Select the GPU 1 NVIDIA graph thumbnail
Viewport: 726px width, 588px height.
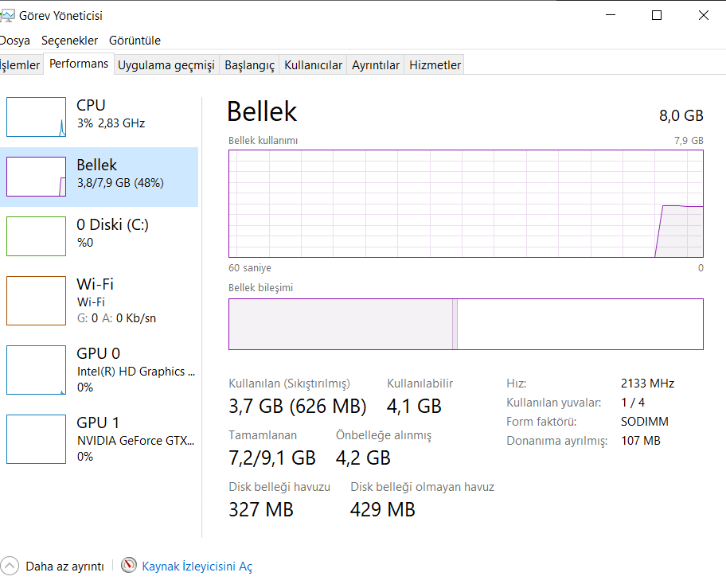point(36,439)
